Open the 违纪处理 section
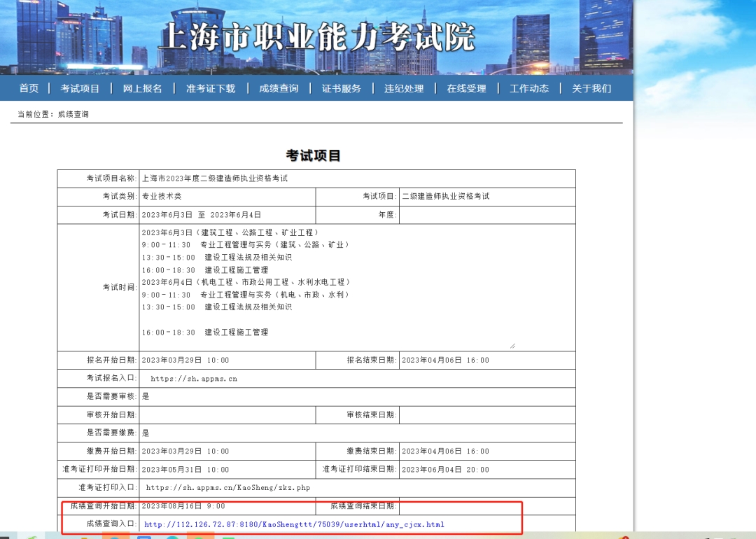Screen dimensions: 756x539 (x=404, y=88)
